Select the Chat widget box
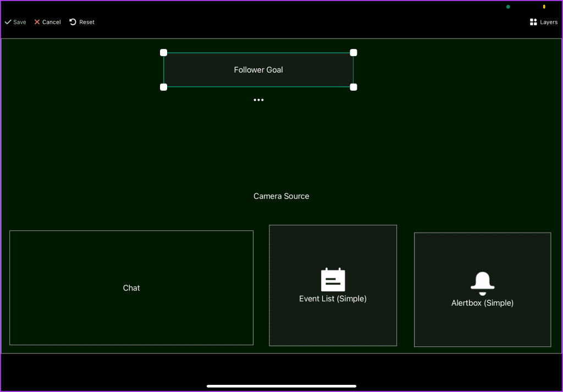Image resolution: width=563 pixels, height=392 pixels. point(131,288)
